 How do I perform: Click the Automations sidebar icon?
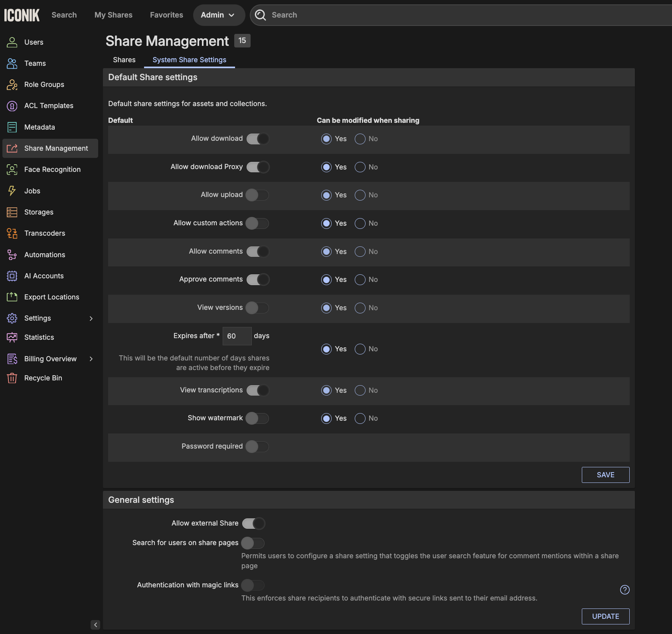(12, 255)
